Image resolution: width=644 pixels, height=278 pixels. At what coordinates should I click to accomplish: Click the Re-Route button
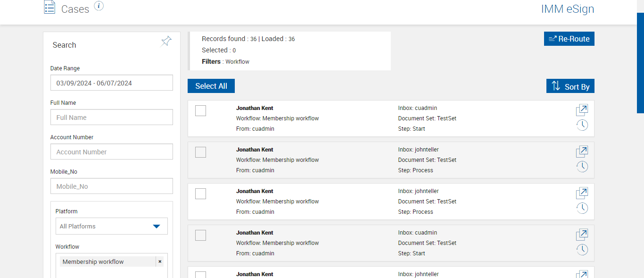[569, 39]
